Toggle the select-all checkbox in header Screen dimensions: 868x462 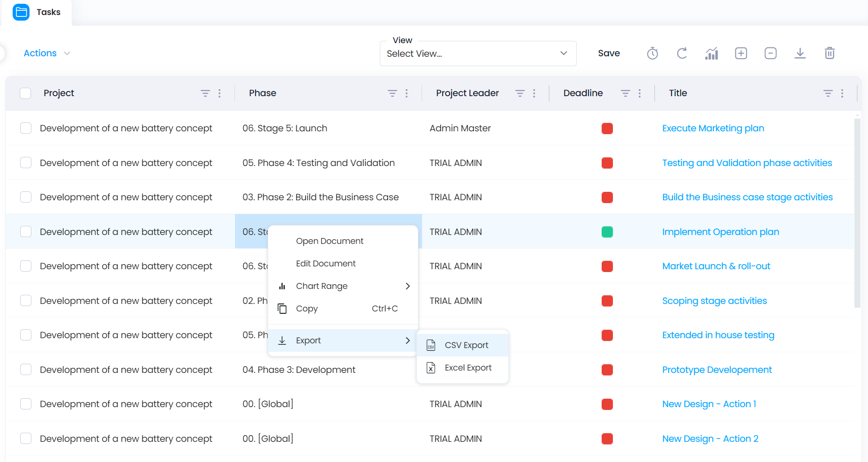pyautogui.click(x=26, y=93)
